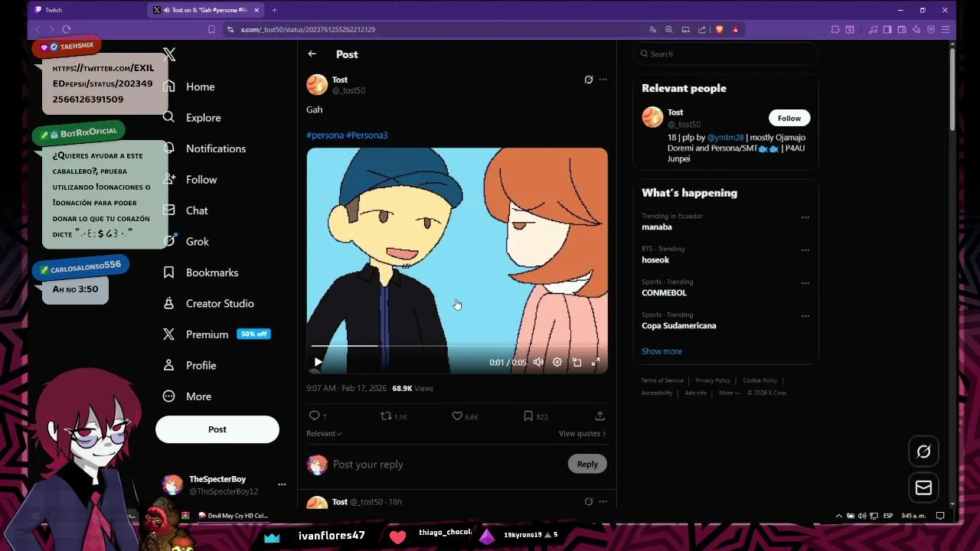Open the Windows notification center icon
Image resolution: width=980 pixels, height=551 pixels.
(x=940, y=516)
